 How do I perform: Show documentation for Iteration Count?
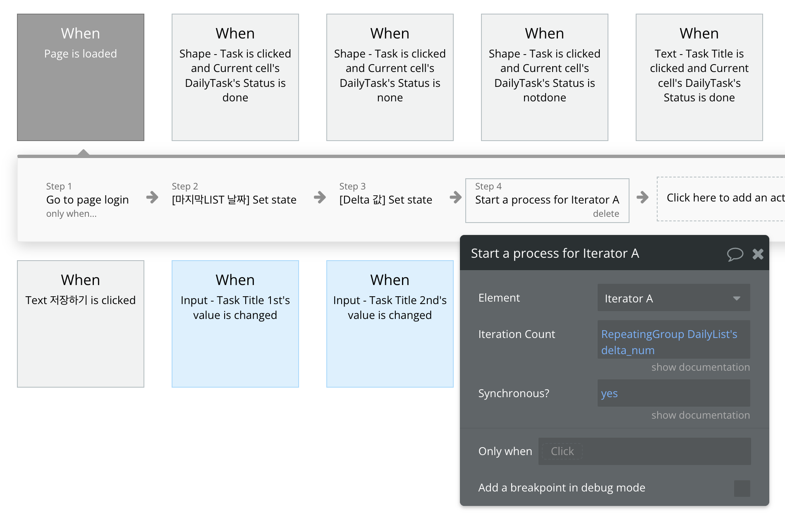[x=700, y=367]
